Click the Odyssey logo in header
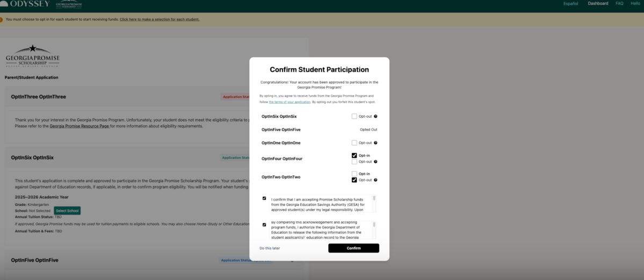 [x=25, y=4]
